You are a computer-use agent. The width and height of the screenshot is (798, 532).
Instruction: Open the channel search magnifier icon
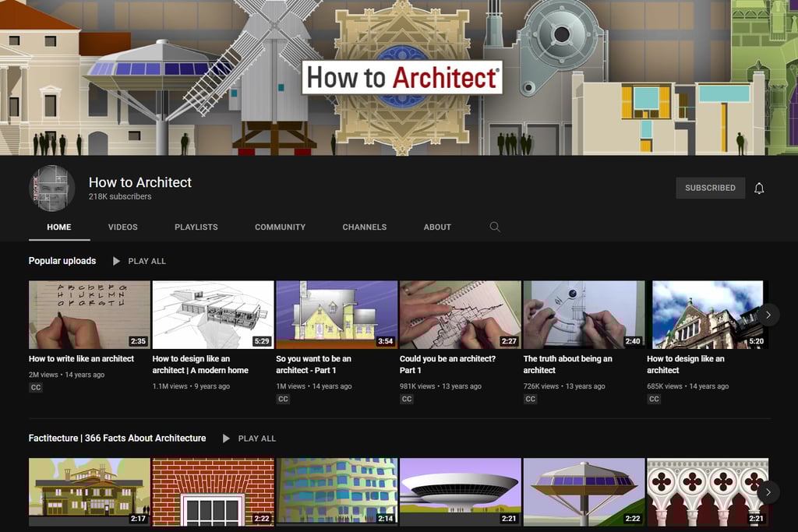495,227
